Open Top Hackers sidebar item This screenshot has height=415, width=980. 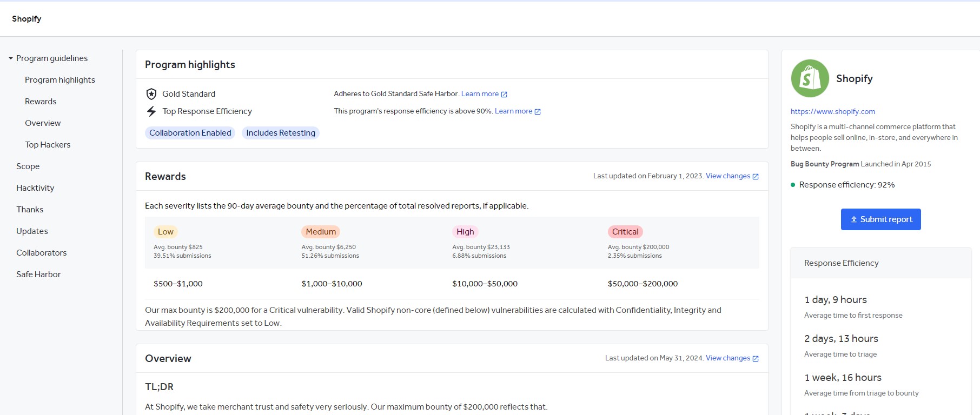point(48,145)
